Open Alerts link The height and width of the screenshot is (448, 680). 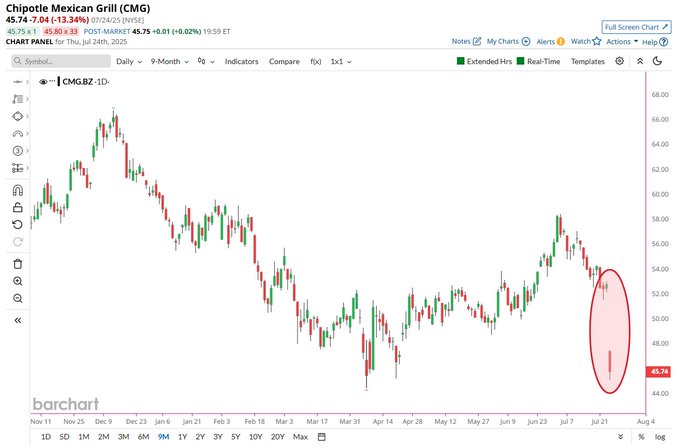[x=550, y=41]
